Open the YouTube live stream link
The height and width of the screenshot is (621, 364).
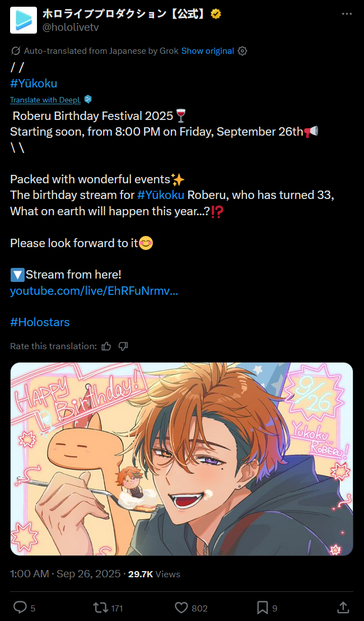coord(94,291)
